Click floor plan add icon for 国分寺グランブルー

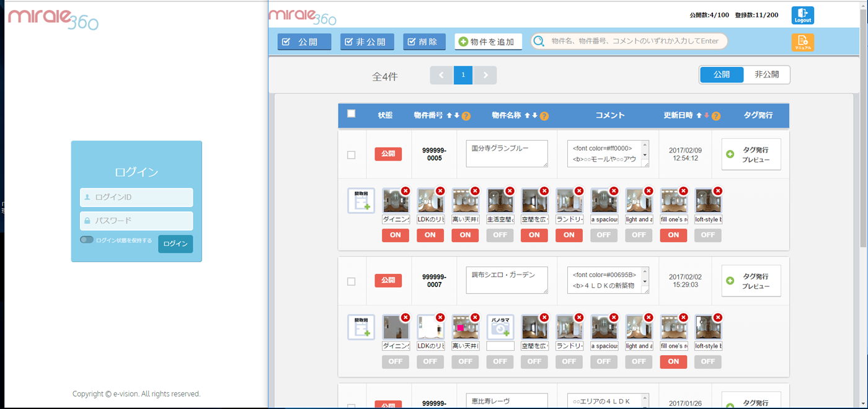tap(361, 201)
